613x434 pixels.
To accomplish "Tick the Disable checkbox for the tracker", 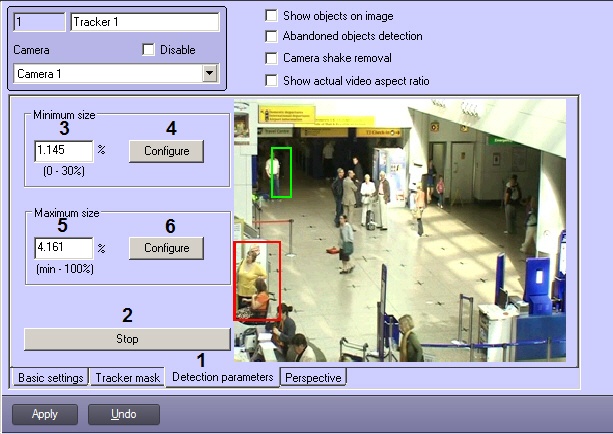I will pos(149,49).
